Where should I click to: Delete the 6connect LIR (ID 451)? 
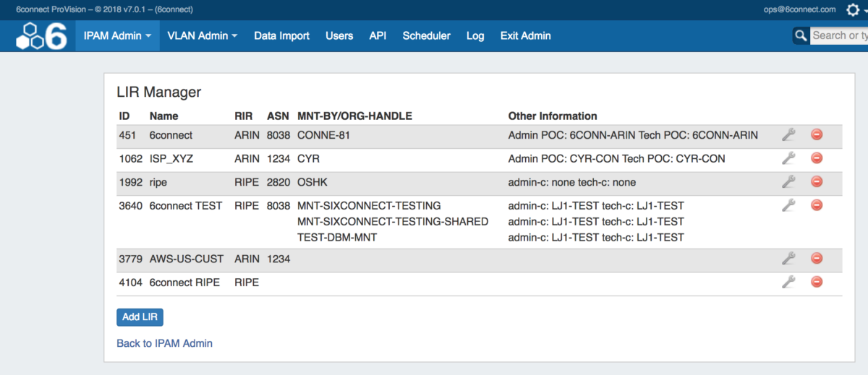tap(817, 134)
